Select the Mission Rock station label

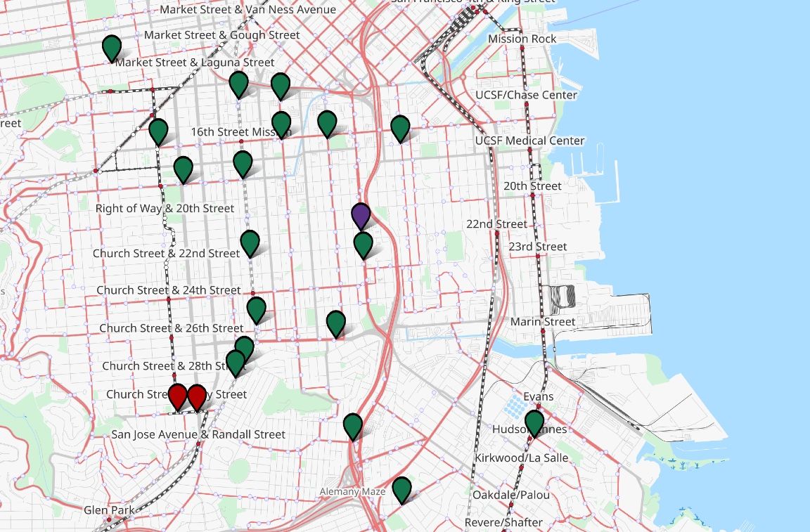pyautogui.click(x=522, y=39)
